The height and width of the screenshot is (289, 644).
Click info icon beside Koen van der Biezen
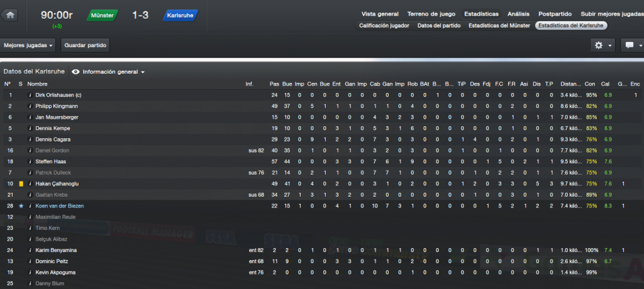30,205
